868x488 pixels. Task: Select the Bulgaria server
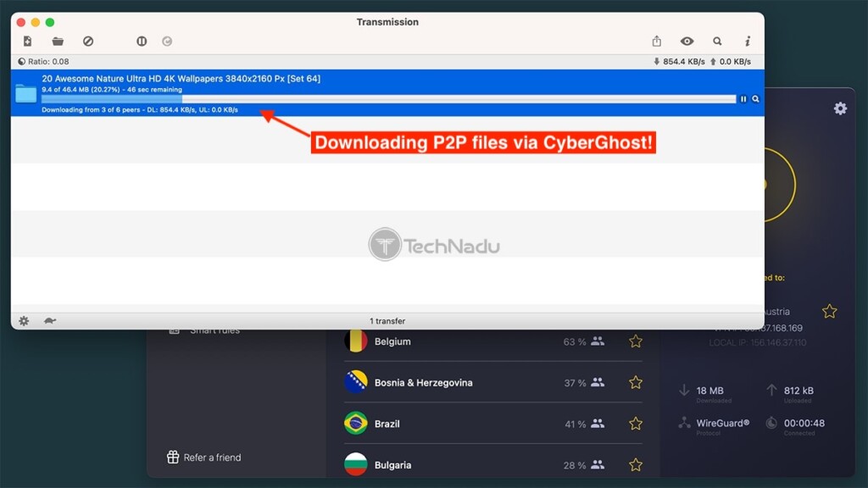pyautogui.click(x=492, y=465)
